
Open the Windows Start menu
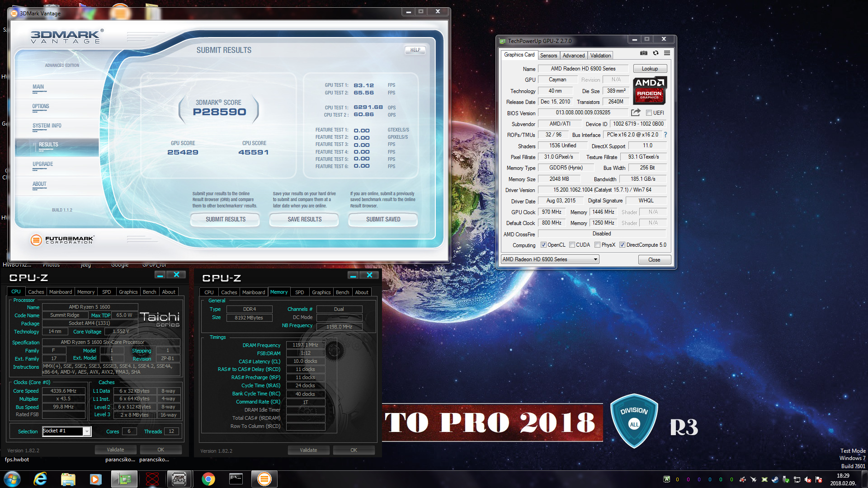pyautogui.click(x=12, y=479)
